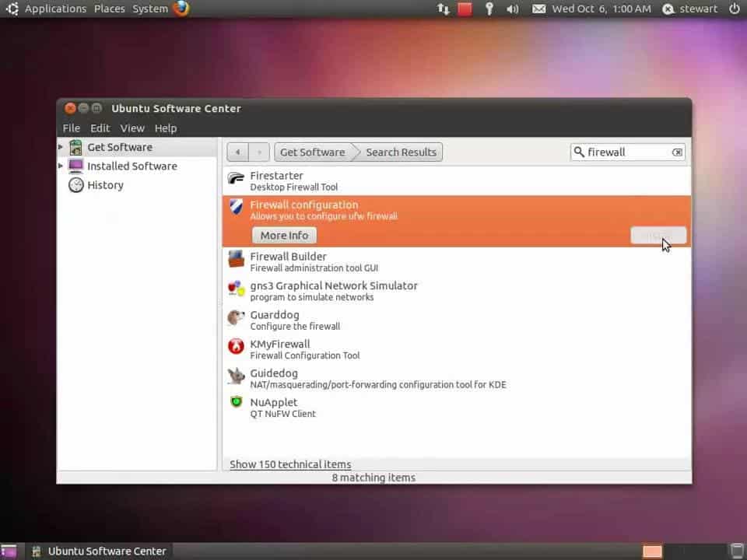Click the 8 matching items status text
This screenshot has width=747, height=560.
[x=374, y=478]
